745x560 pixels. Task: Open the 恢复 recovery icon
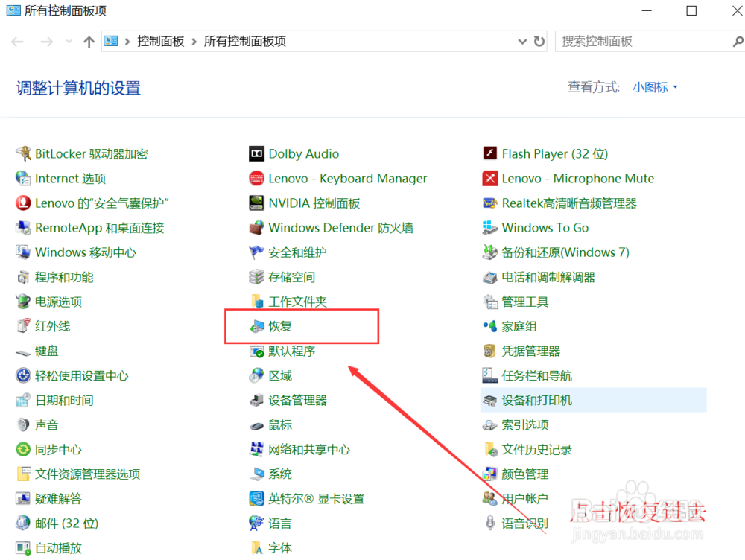(x=256, y=326)
